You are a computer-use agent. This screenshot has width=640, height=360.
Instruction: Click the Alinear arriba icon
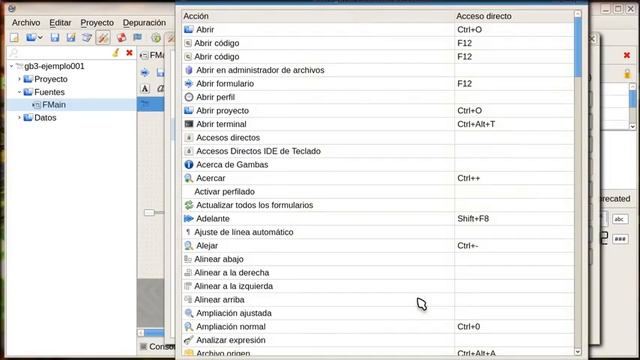(x=188, y=299)
